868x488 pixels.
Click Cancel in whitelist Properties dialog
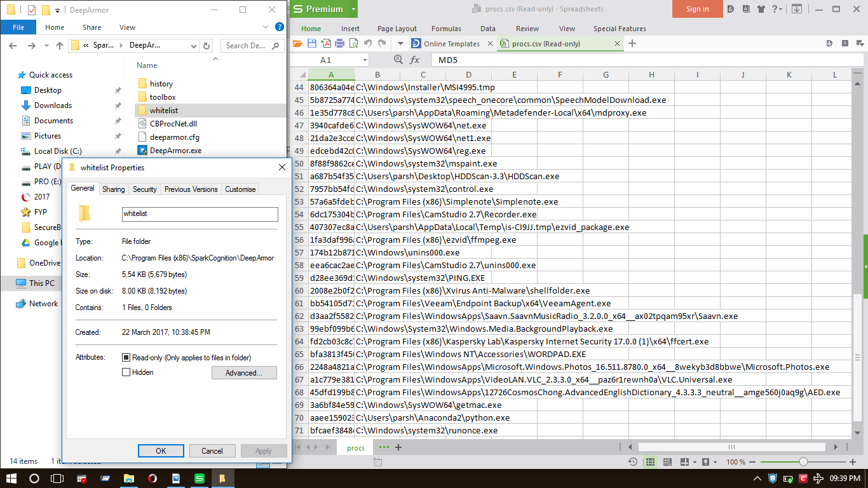(x=212, y=451)
